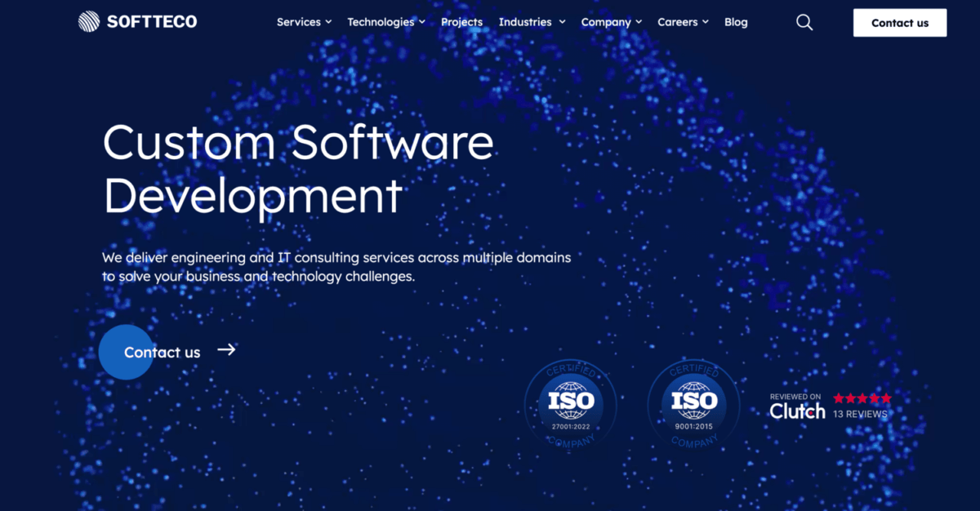980x511 pixels.
Task: Click the 'Reviewed on' label above Clutch
Action: [797, 398]
